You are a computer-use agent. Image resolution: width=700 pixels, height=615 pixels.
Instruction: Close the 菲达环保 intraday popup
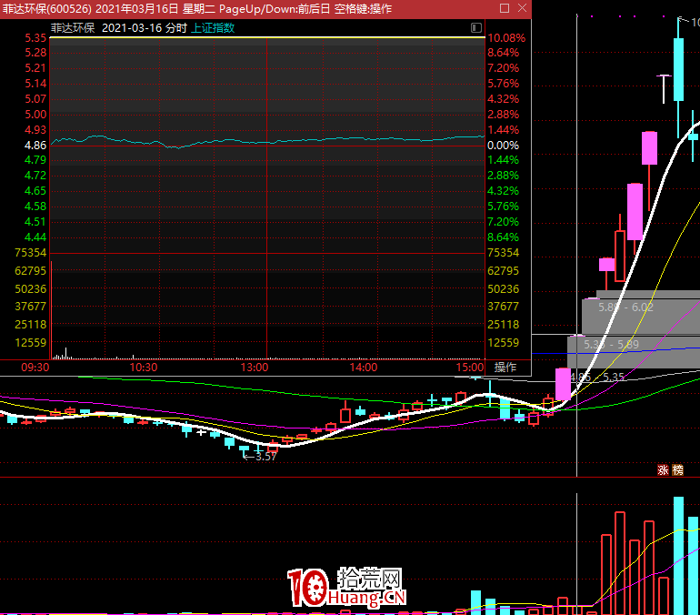523,8
